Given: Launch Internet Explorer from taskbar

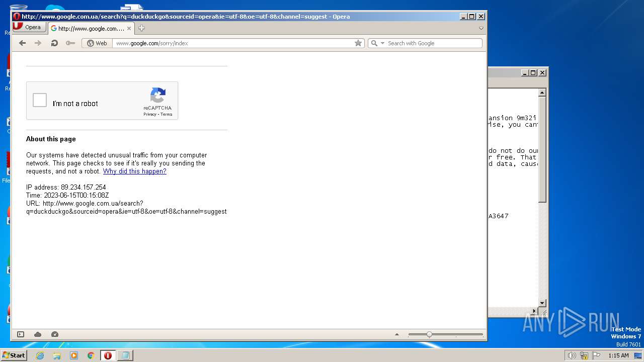Looking at the screenshot, I should tap(40, 355).
